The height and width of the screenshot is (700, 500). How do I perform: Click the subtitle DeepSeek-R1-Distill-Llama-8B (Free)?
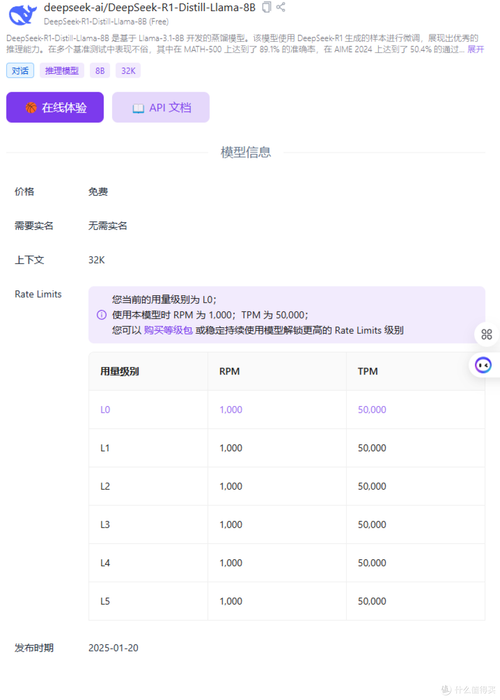(106, 21)
